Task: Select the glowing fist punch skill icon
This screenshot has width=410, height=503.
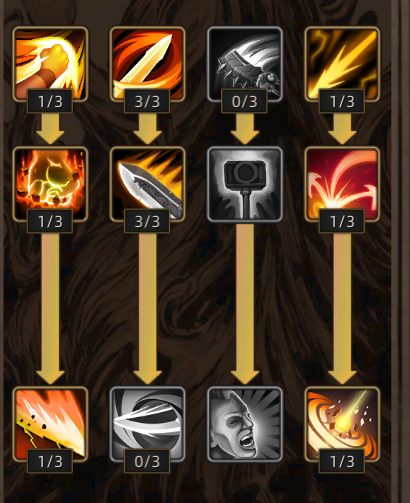Action: (x=50, y=64)
